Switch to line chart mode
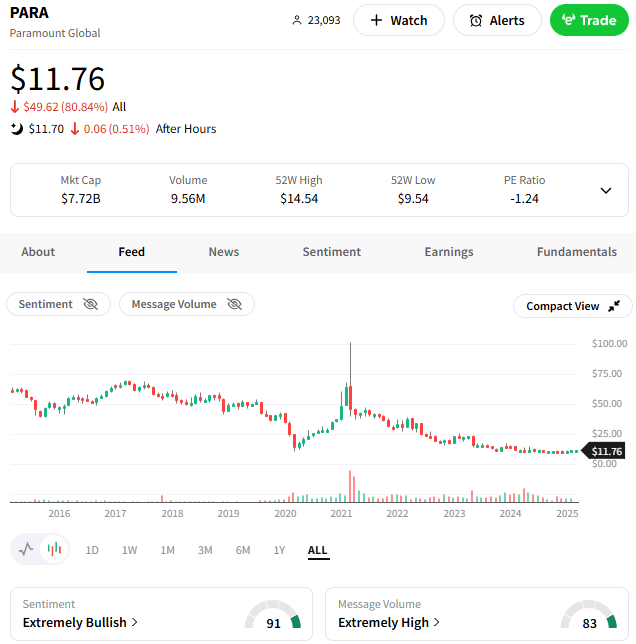The width and height of the screenshot is (636, 644). [26, 549]
